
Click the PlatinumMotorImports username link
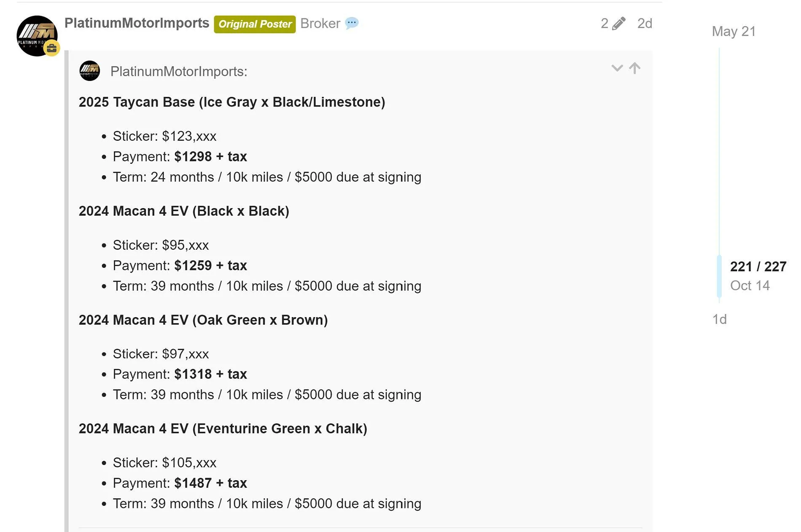(x=137, y=23)
